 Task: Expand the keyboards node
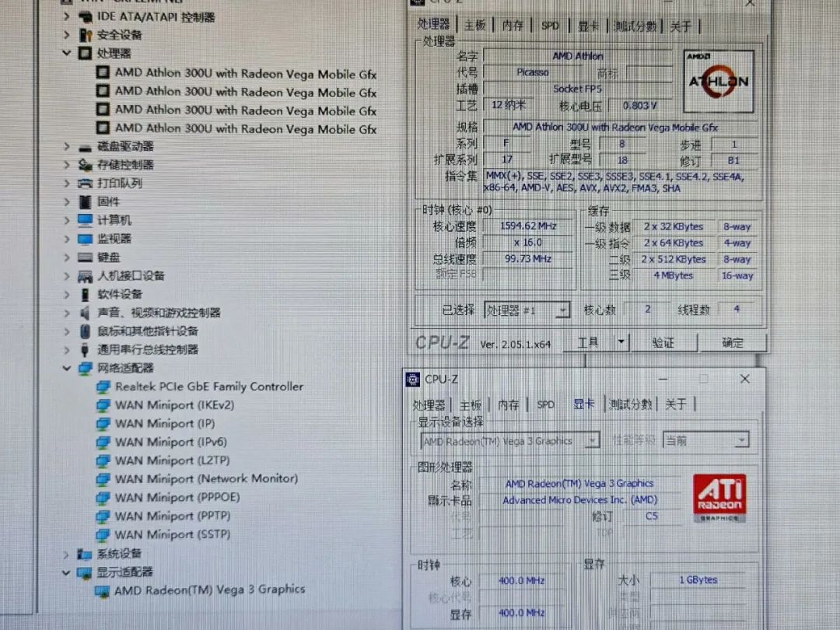point(67,257)
